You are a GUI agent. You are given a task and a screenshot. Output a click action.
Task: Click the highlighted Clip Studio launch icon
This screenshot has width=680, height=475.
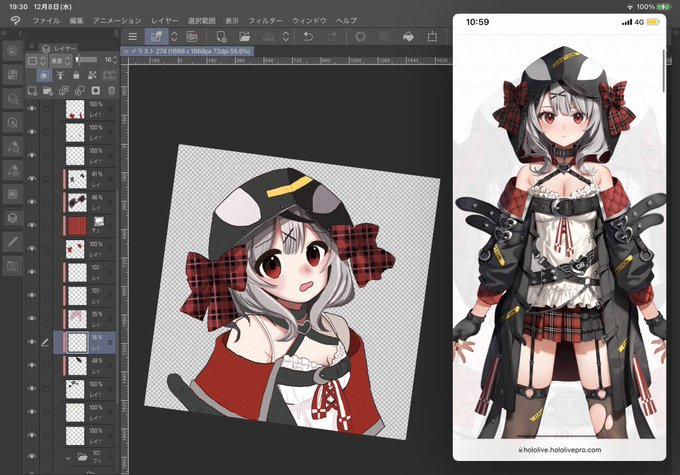pos(156,37)
